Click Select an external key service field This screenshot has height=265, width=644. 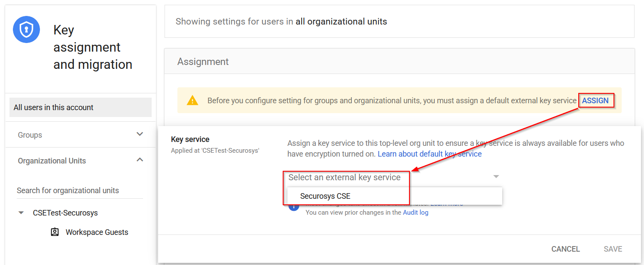click(394, 177)
